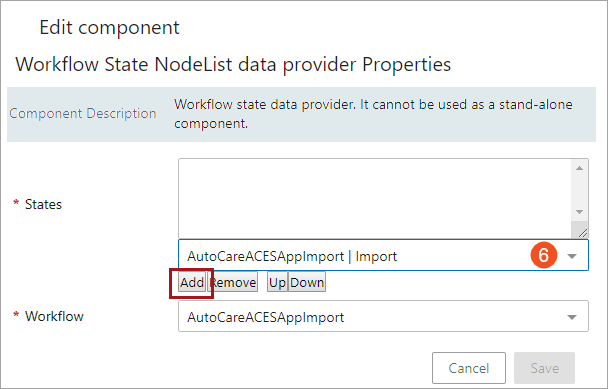Select the AutoCareACESAppImport | Import combo box
The height and width of the screenshot is (389, 608).
[383, 255]
